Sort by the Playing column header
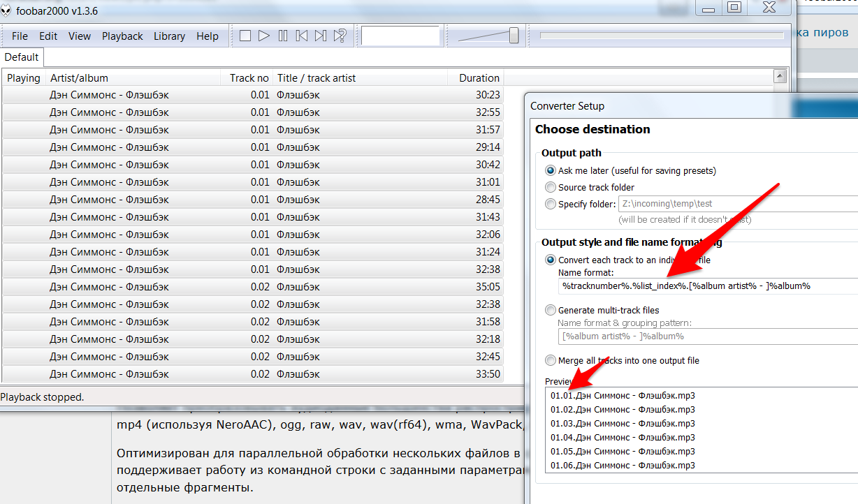The height and width of the screenshot is (504, 858). coord(24,77)
